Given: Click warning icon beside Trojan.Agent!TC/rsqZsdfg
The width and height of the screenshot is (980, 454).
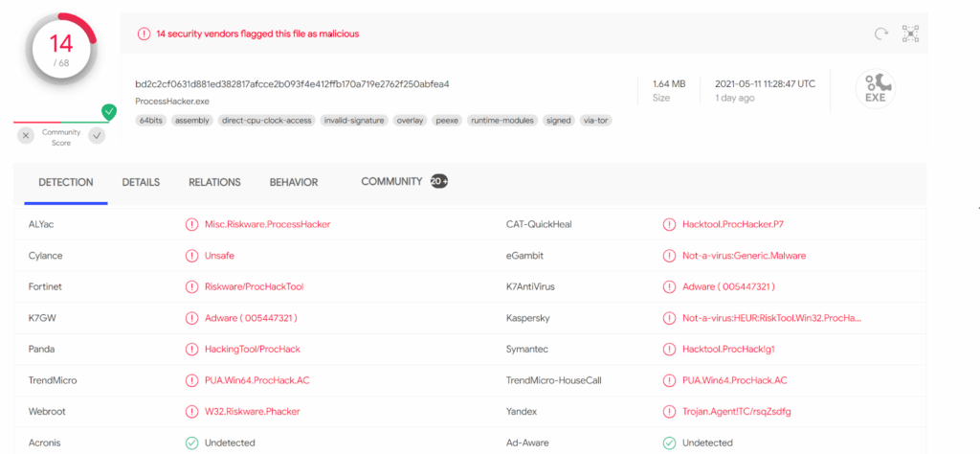Looking at the screenshot, I should 669,412.
